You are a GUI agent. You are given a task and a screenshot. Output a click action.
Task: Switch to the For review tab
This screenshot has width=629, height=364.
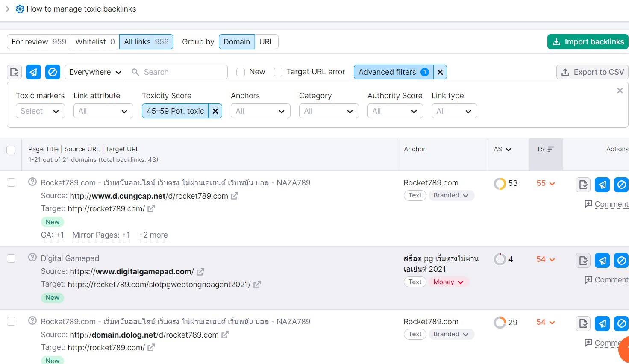(x=39, y=42)
